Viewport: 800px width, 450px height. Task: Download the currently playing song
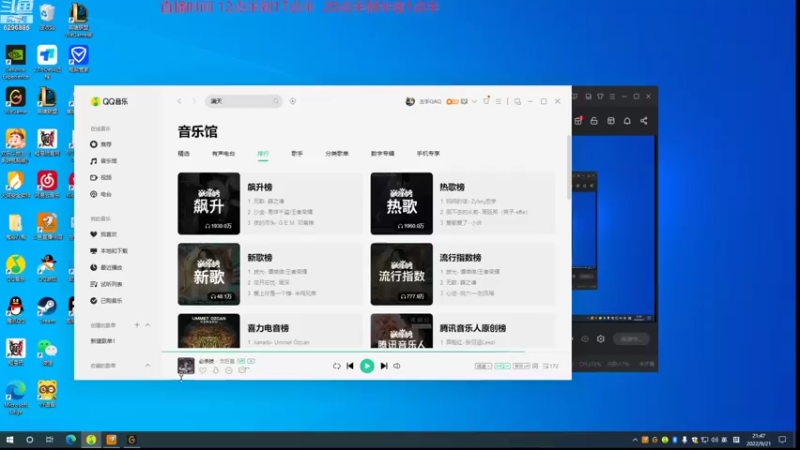[x=216, y=370]
